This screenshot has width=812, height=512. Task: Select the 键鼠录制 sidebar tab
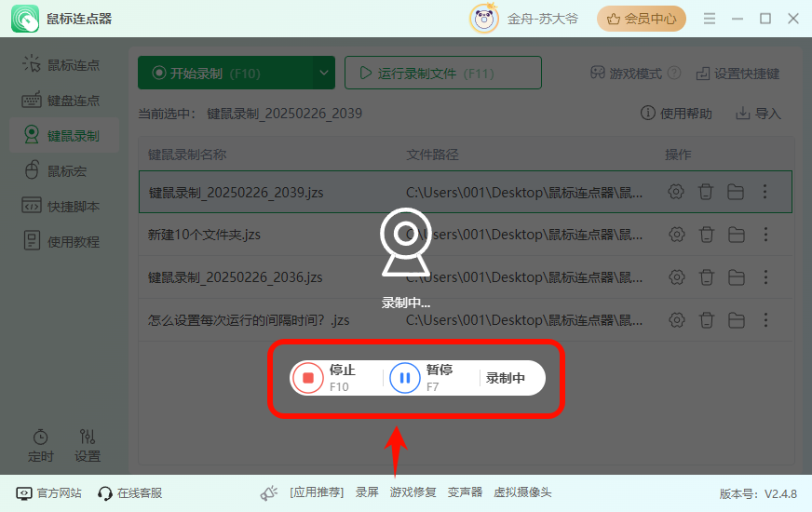pyautogui.click(x=64, y=136)
